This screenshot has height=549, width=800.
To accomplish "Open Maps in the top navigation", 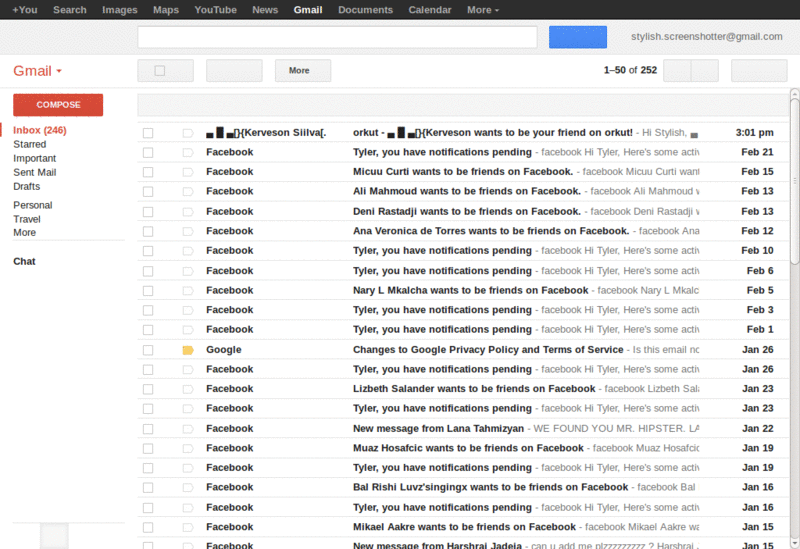I will [166, 10].
